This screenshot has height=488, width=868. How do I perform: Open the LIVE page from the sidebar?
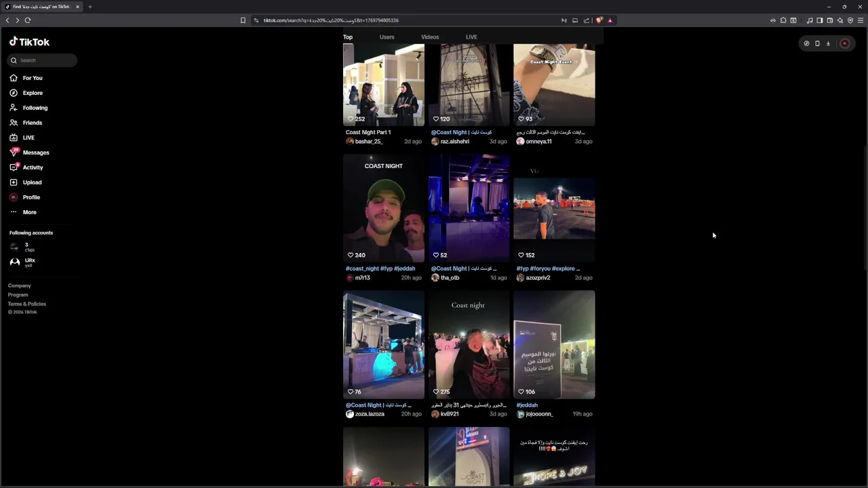coord(22,138)
